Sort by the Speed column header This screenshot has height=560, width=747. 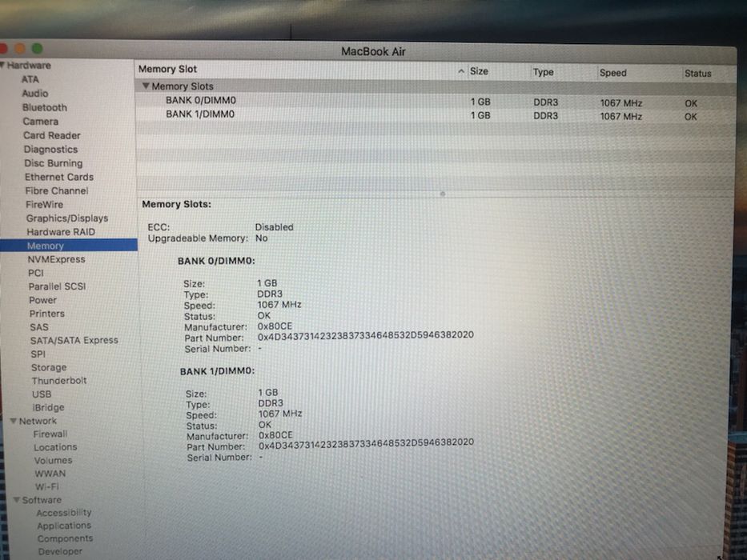(x=613, y=73)
